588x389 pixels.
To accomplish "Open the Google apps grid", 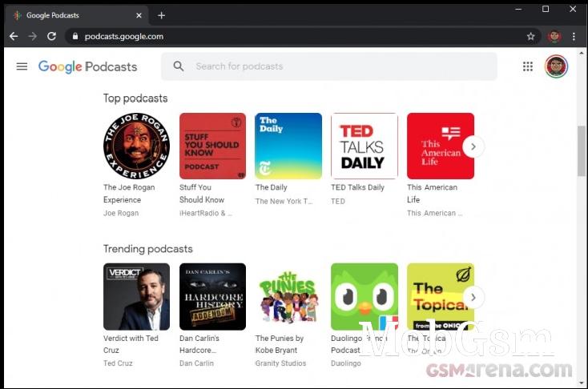I will tap(528, 66).
